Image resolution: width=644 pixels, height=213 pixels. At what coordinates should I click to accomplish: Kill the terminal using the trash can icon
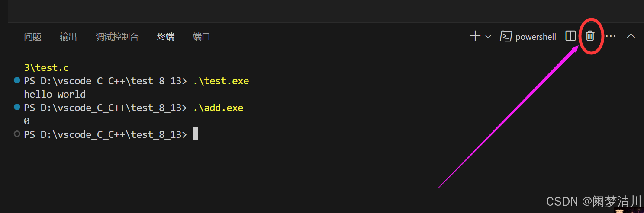(590, 36)
